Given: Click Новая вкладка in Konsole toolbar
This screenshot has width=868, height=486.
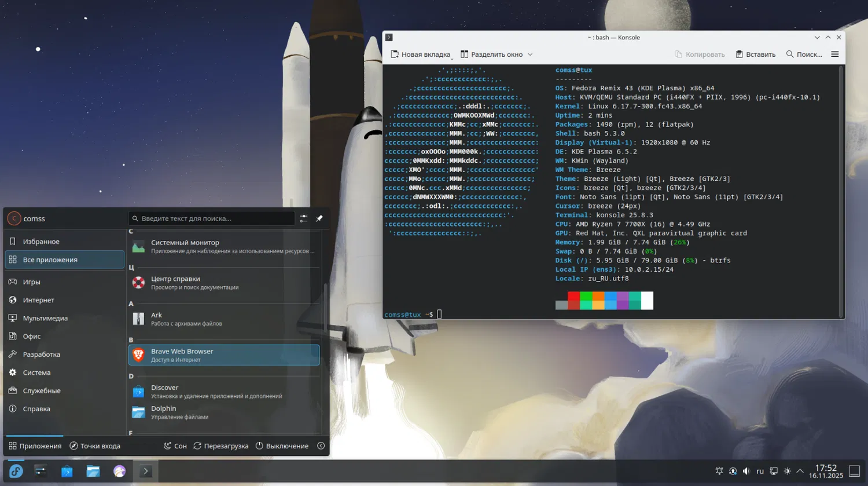Looking at the screenshot, I should 420,54.
